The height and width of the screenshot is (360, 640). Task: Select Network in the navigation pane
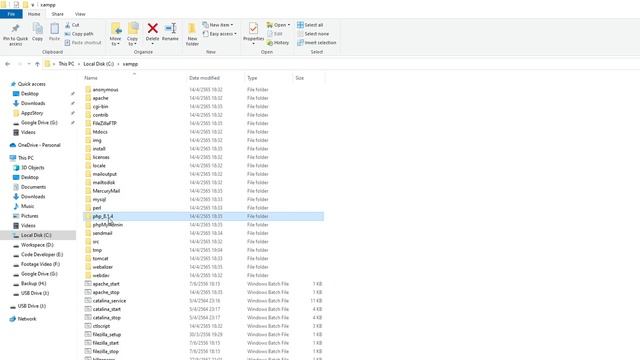pos(27,319)
